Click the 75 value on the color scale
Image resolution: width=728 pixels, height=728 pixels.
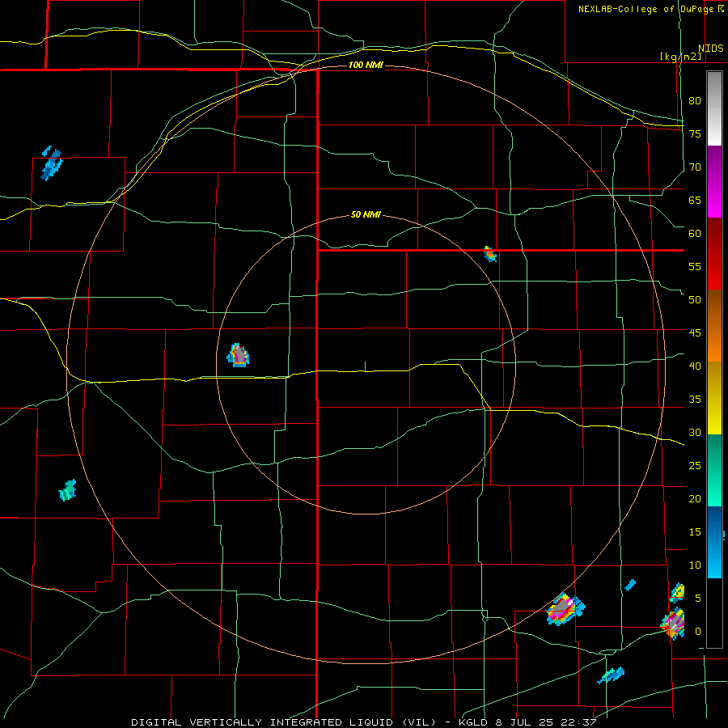coord(695,133)
